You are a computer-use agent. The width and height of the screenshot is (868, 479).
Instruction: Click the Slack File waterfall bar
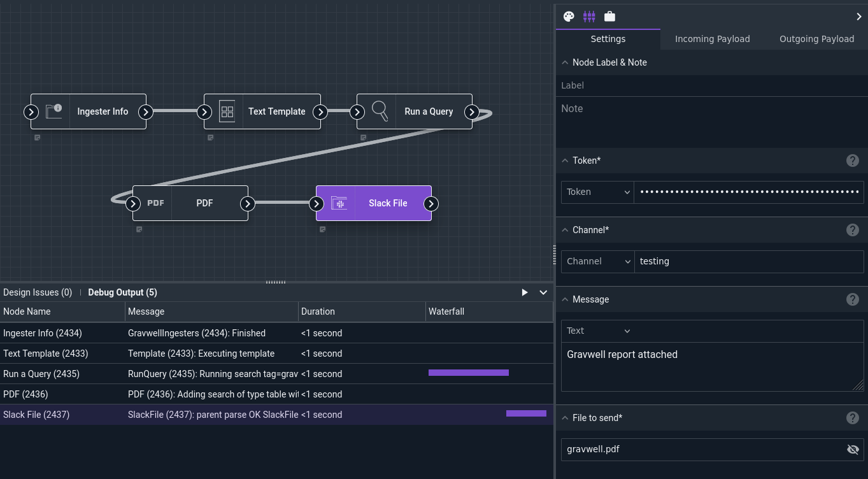click(526, 413)
